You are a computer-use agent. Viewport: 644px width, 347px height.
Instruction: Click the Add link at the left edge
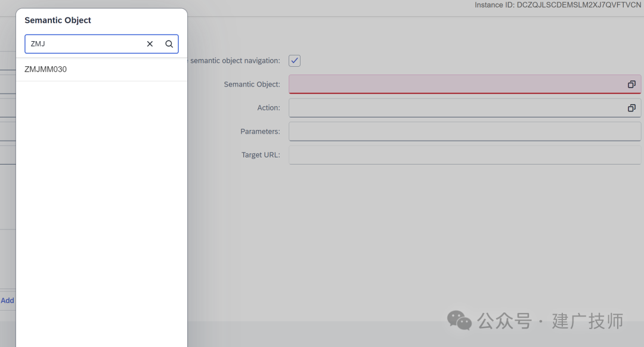pos(7,300)
